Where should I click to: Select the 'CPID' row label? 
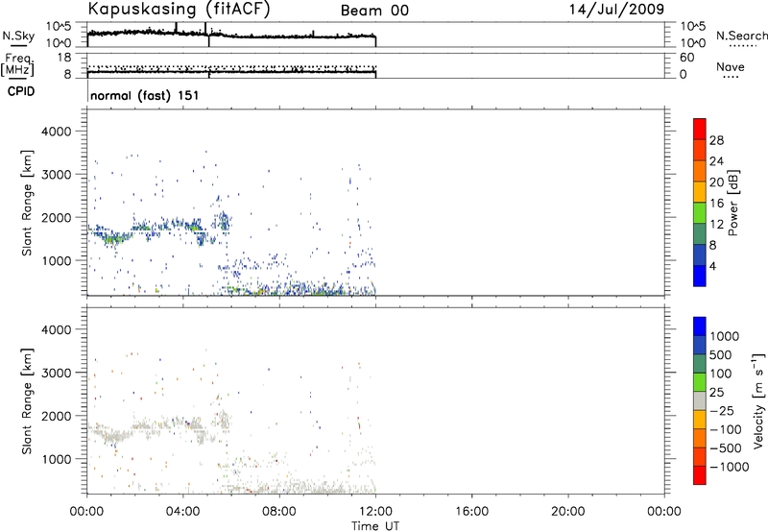[21, 91]
